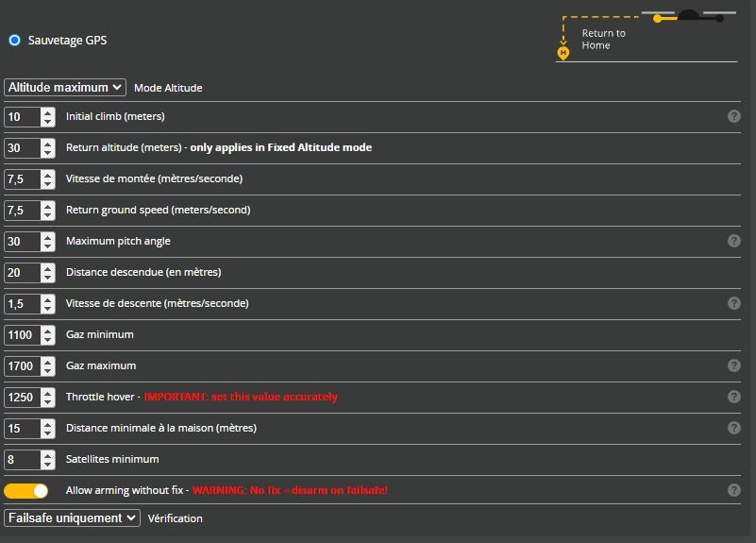Click the Throttle hover value field
The height and width of the screenshot is (543, 756).
point(23,398)
